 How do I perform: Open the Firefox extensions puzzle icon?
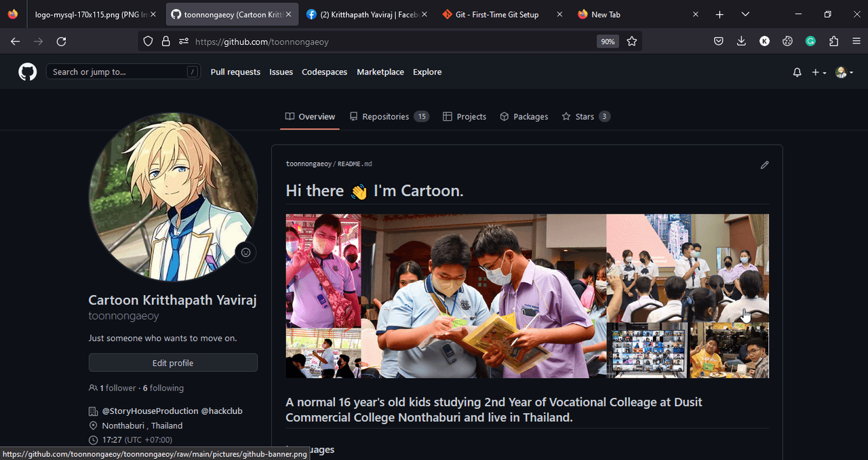point(833,41)
